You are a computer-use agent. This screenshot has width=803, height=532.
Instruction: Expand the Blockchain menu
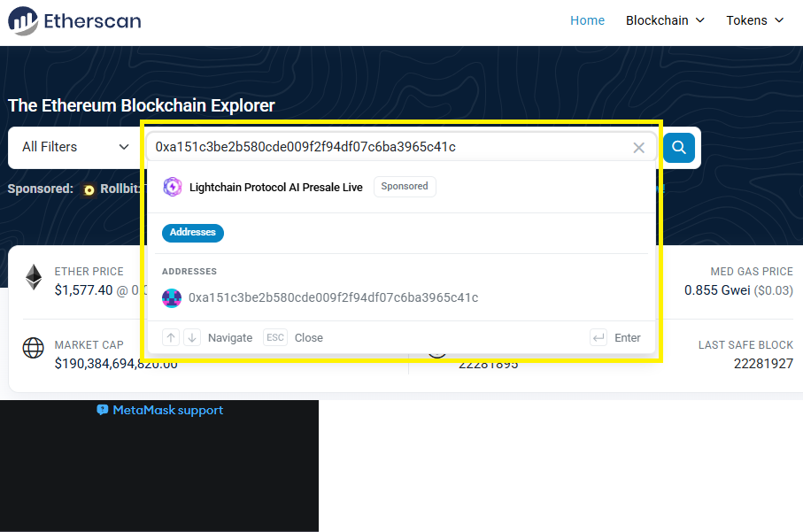[x=665, y=20]
